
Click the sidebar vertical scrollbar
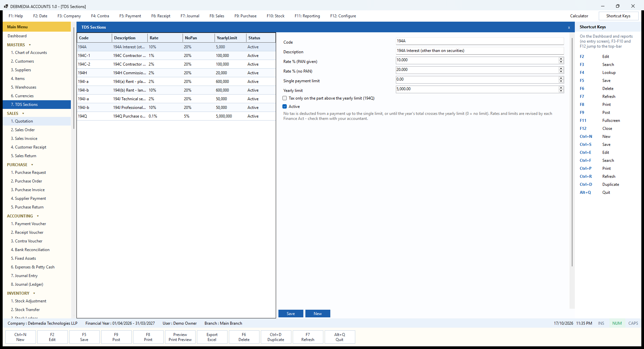point(74,78)
